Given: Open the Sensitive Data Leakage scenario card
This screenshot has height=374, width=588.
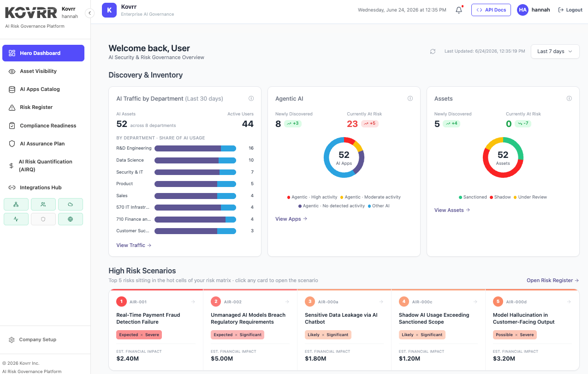Looking at the screenshot, I should pos(344,330).
